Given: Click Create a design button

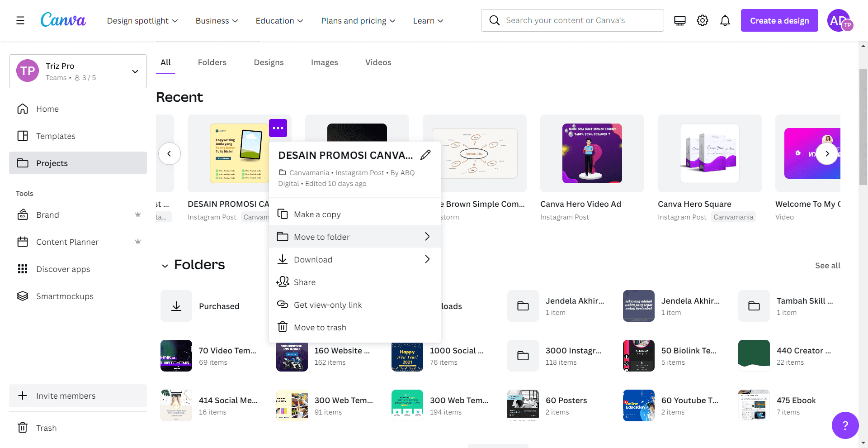Looking at the screenshot, I should [x=779, y=20].
